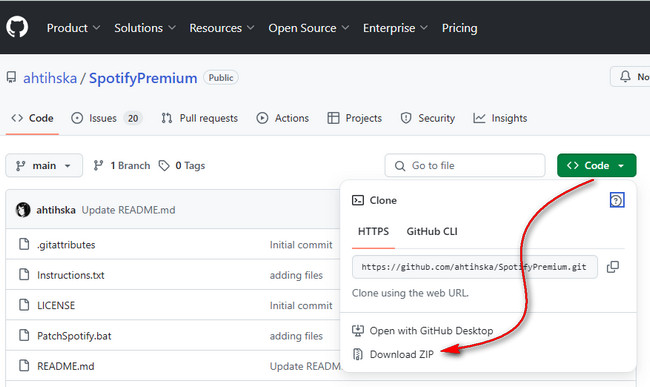This screenshot has height=387, width=650.
Task: Switch to the GitHub CLI tab
Action: 432,232
